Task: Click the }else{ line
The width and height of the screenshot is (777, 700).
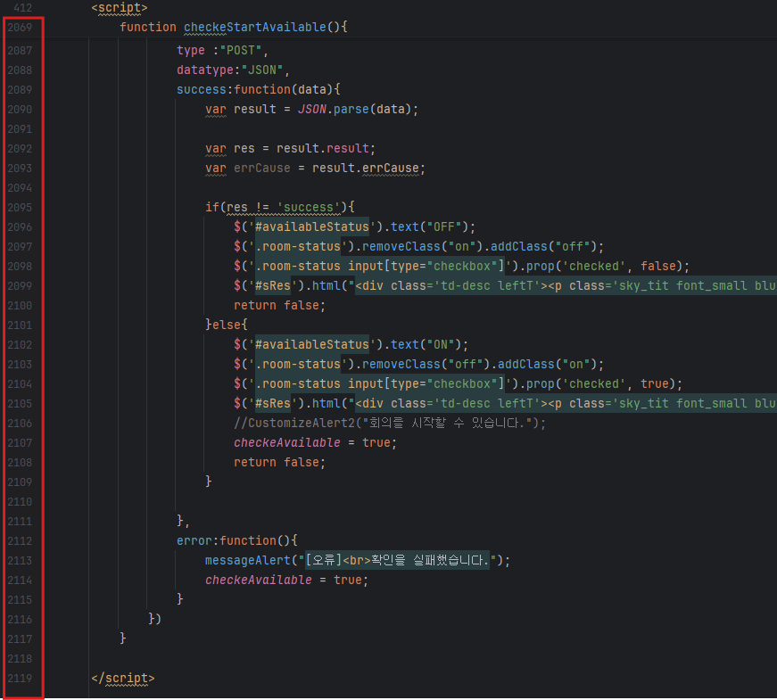Action: click(x=227, y=325)
